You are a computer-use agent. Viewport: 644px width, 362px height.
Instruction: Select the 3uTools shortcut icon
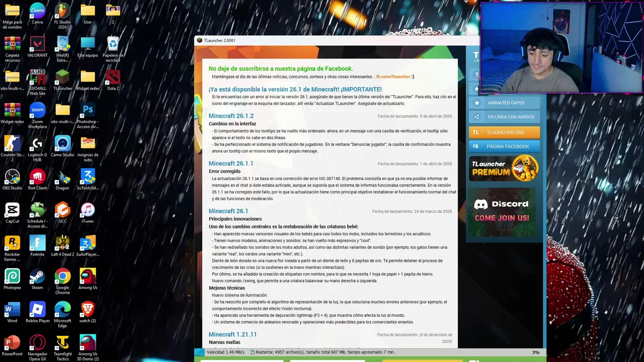(x=88, y=180)
